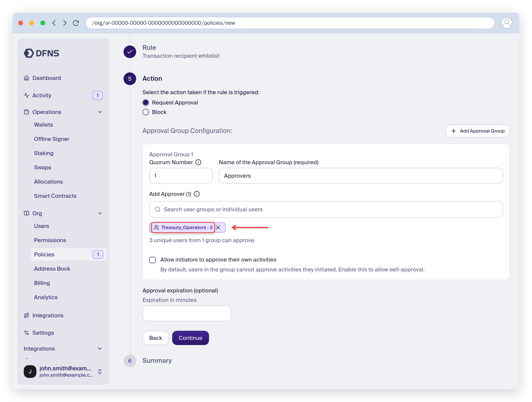Click the completed Rule step checkmark
Viewport: 532px width, 402px height.
130,52
